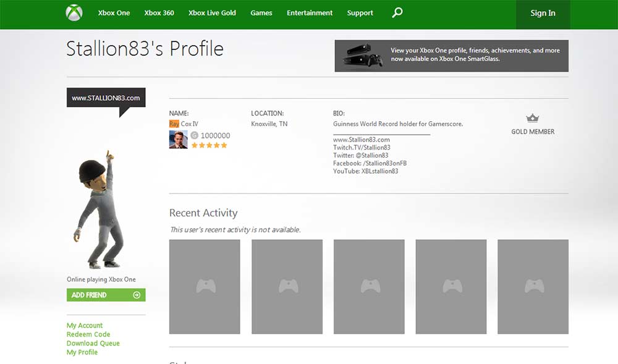Open the search magnifier icon
The image size is (618, 364).
pyautogui.click(x=397, y=12)
